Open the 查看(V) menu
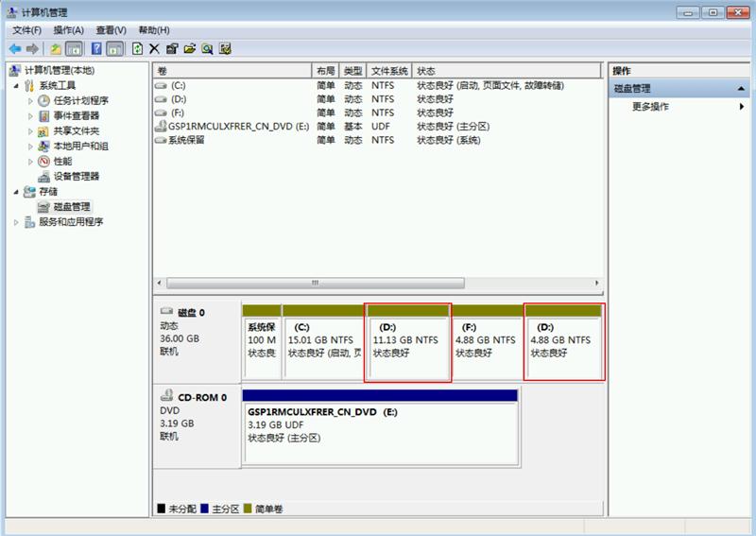The height and width of the screenshot is (536, 756). (x=111, y=30)
